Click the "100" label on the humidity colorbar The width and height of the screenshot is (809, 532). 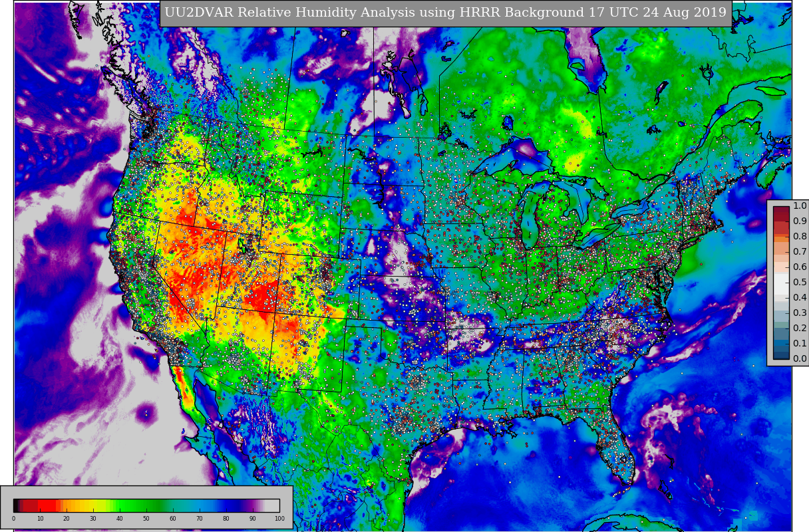click(279, 519)
